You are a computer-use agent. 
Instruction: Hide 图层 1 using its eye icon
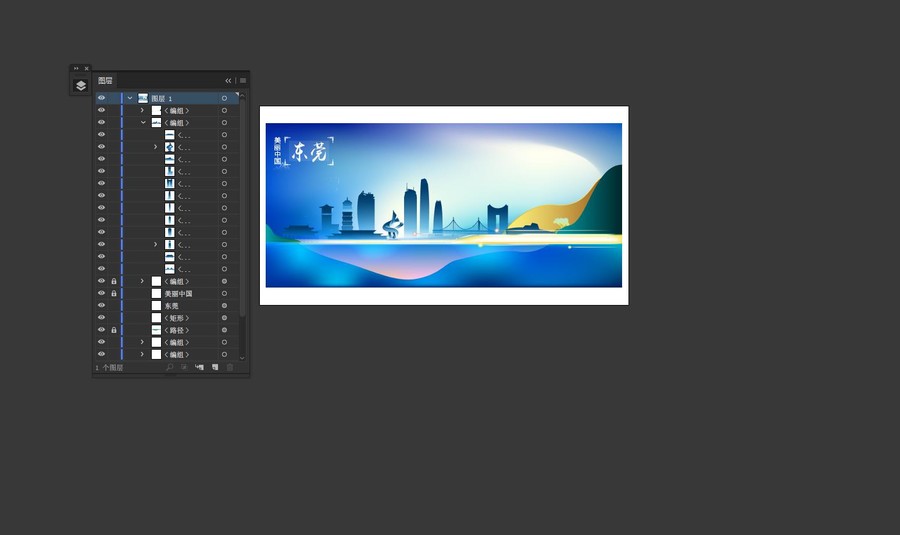(x=102, y=98)
